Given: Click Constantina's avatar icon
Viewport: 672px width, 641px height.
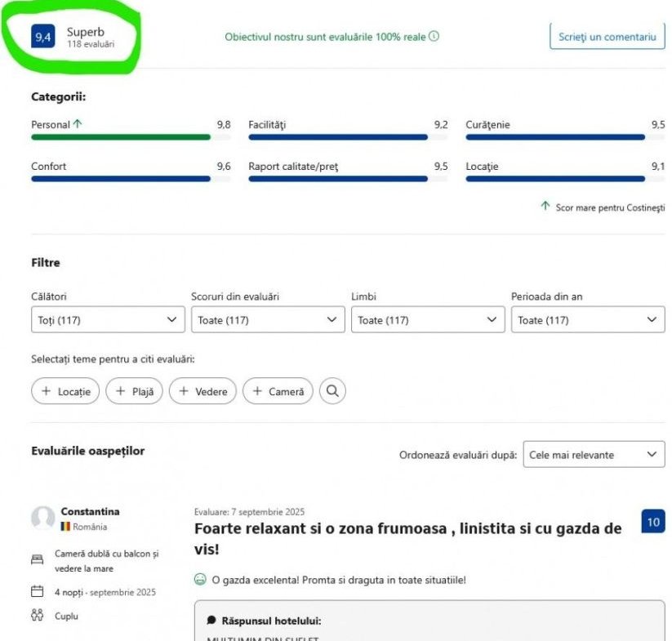Looking at the screenshot, I should click(42, 519).
